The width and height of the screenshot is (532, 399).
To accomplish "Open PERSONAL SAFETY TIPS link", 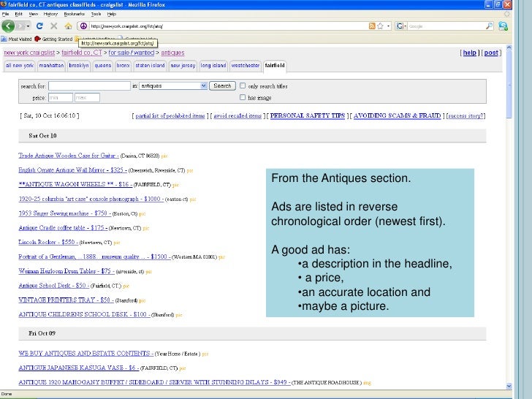I will click(308, 115).
